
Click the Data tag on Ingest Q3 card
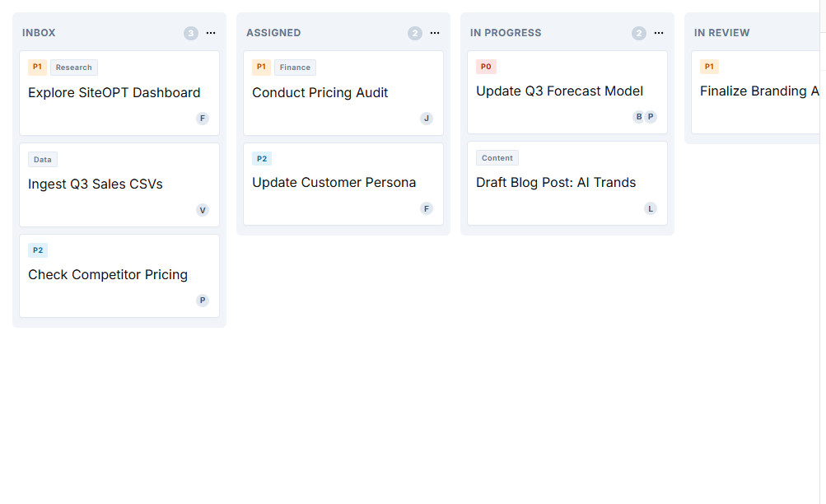click(x=43, y=160)
